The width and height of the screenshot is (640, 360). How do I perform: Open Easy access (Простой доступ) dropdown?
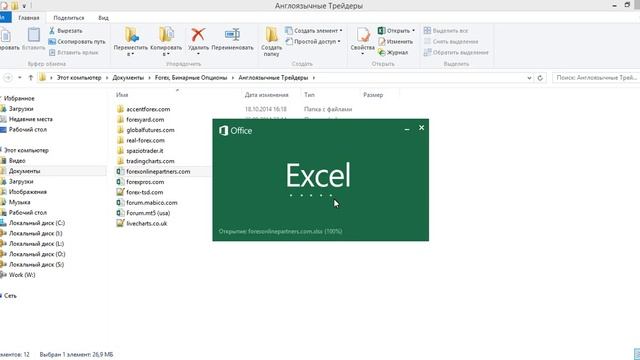339,42
